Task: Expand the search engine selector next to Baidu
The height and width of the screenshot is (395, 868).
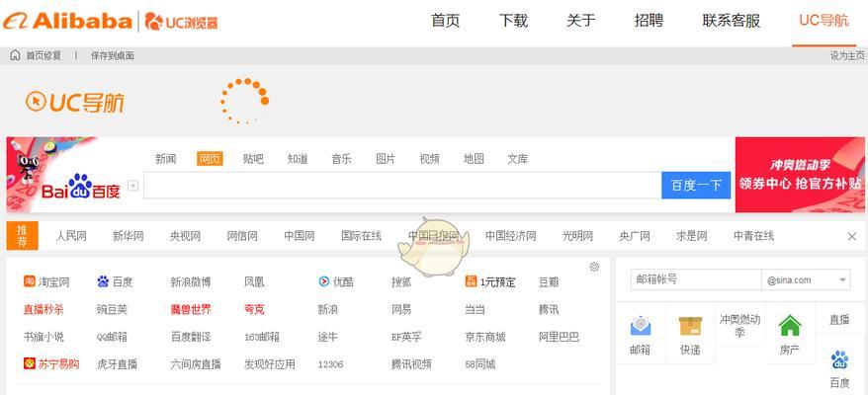Action: [x=132, y=186]
